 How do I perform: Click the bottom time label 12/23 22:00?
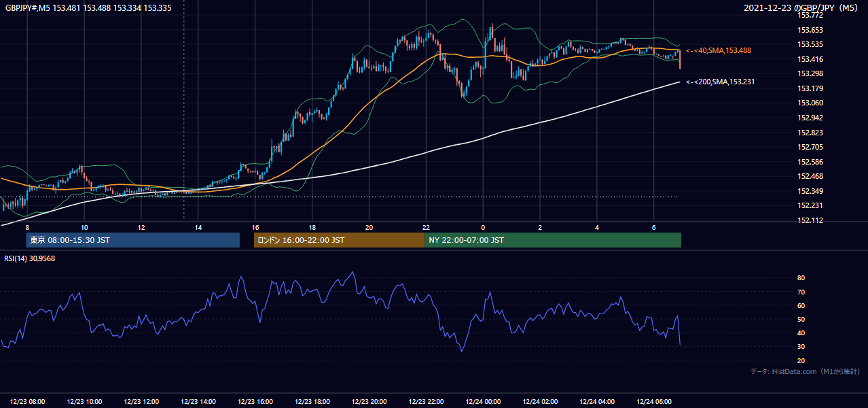point(426,402)
